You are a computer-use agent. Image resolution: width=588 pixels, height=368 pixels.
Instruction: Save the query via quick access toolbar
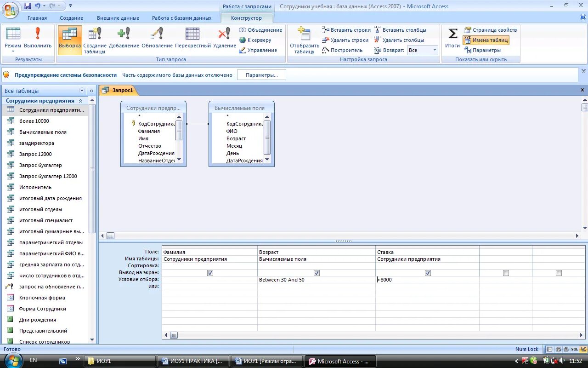click(x=28, y=6)
